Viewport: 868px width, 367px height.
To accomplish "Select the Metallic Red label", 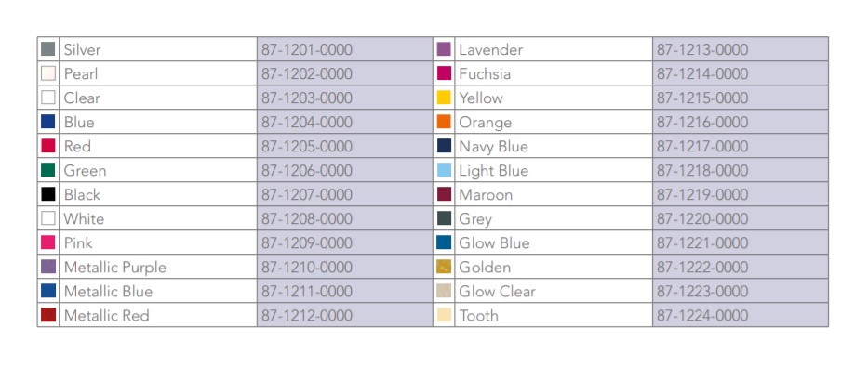I will pos(107,316).
